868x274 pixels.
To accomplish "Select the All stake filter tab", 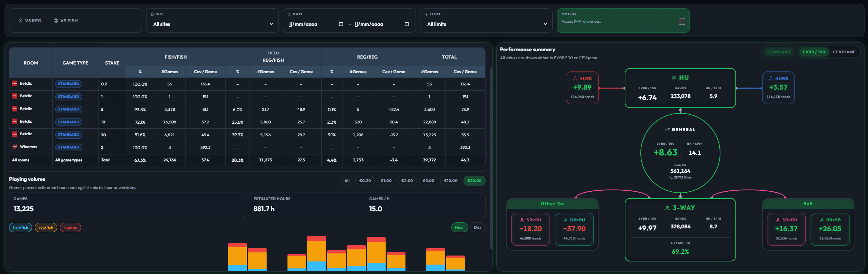I will (347, 181).
